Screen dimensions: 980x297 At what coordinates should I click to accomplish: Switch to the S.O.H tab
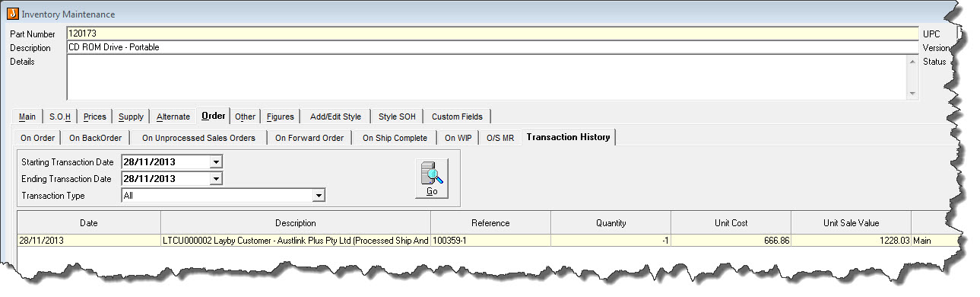pos(60,117)
